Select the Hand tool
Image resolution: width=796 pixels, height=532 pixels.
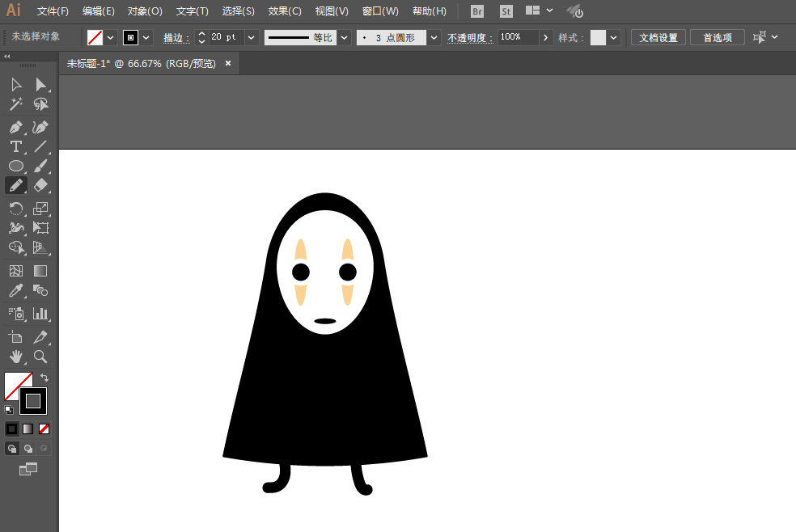click(15, 357)
